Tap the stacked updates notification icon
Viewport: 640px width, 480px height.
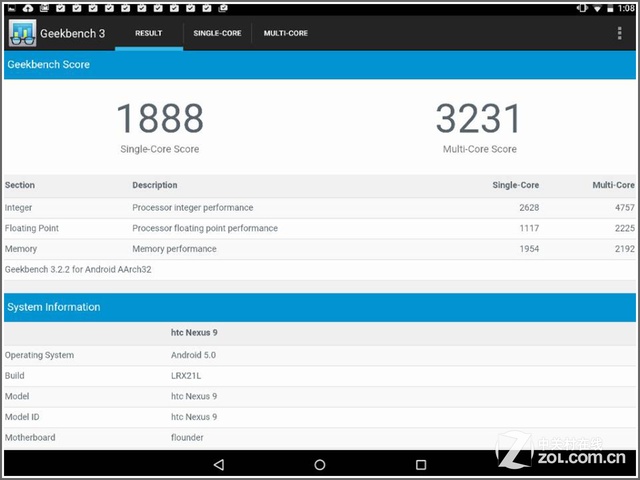[223, 8]
